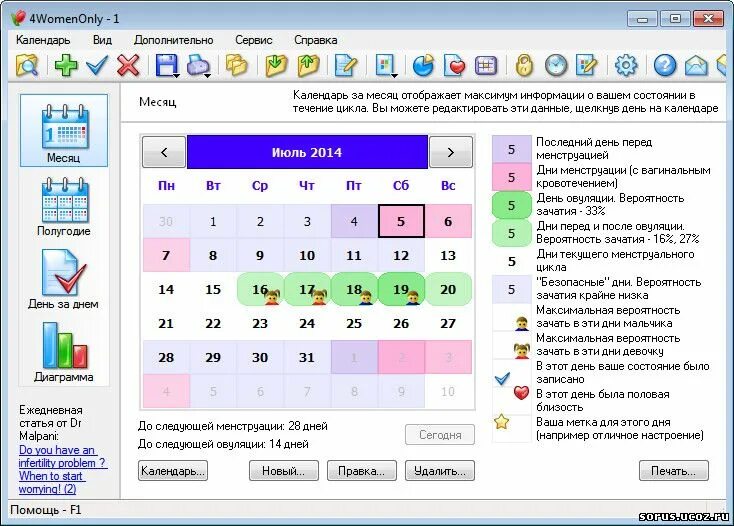The width and height of the screenshot is (734, 526).
Task: Click the Пн weekday column header
Action: point(166,186)
